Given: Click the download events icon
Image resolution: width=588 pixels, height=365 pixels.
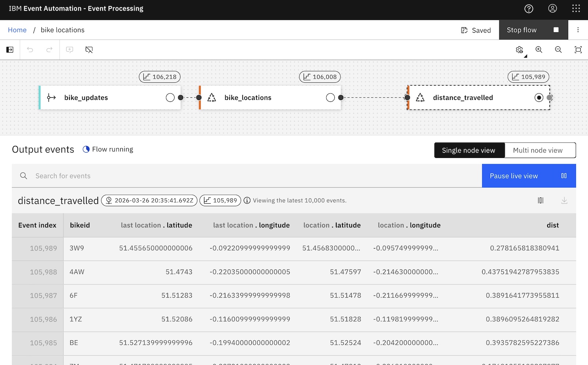Looking at the screenshot, I should [x=564, y=200].
